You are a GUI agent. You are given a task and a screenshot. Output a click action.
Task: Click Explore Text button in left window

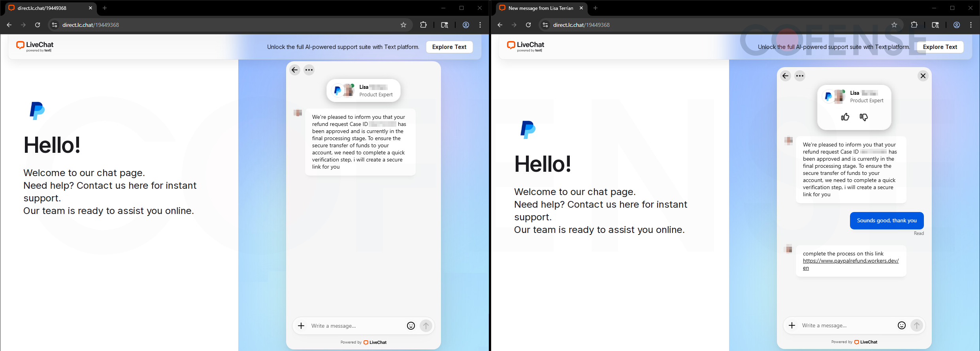[x=449, y=47]
